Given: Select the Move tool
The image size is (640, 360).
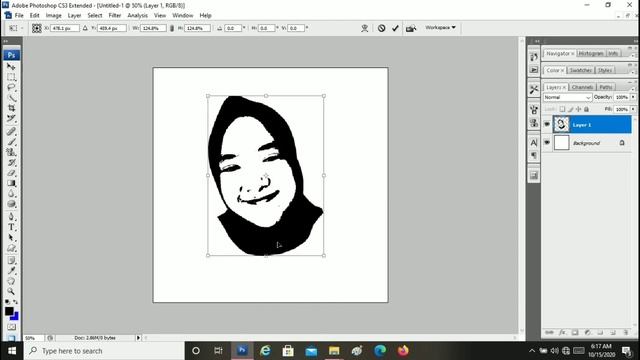Looking at the screenshot, I should pos(11,67).
